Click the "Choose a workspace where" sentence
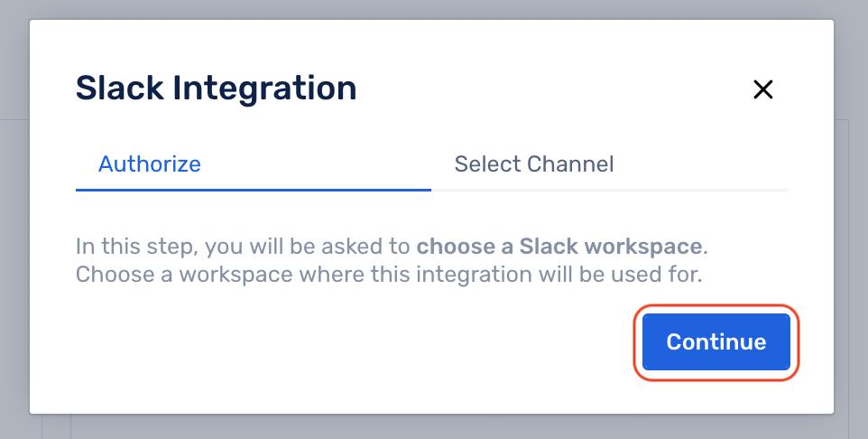This screenshot has width=868, height=439. coord(389,274)
